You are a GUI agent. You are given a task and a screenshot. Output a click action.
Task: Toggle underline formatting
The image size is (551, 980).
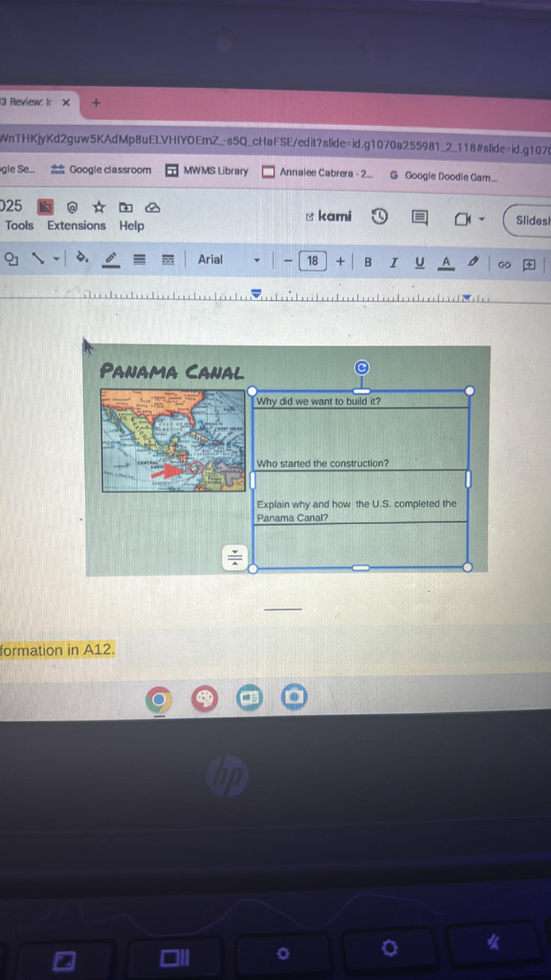pyautogui.click(x=419, y=262)
